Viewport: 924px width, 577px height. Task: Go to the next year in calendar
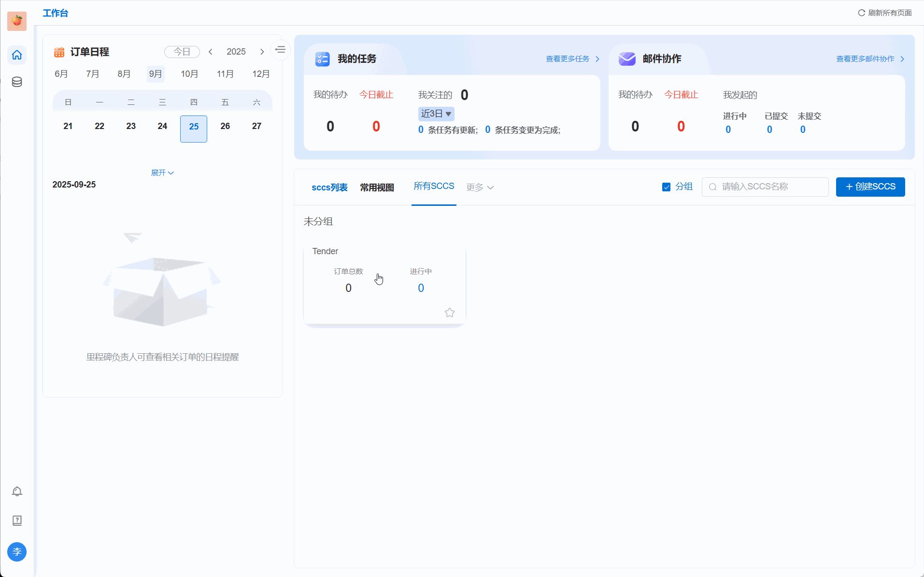pyautogui.click(x=262, y=52)
